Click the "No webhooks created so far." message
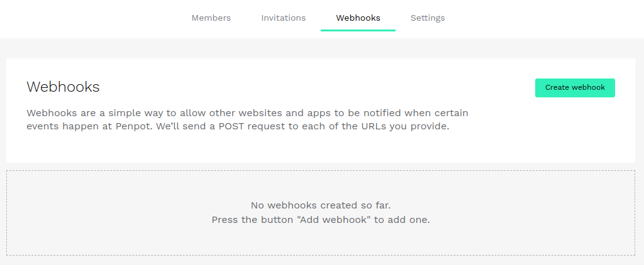The image size is (644, 265). [x=321, y=205]
